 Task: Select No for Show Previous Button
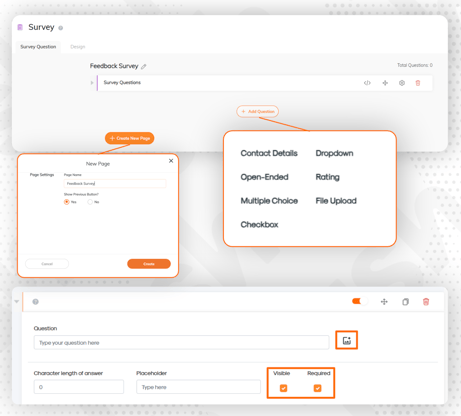point(90,202)
